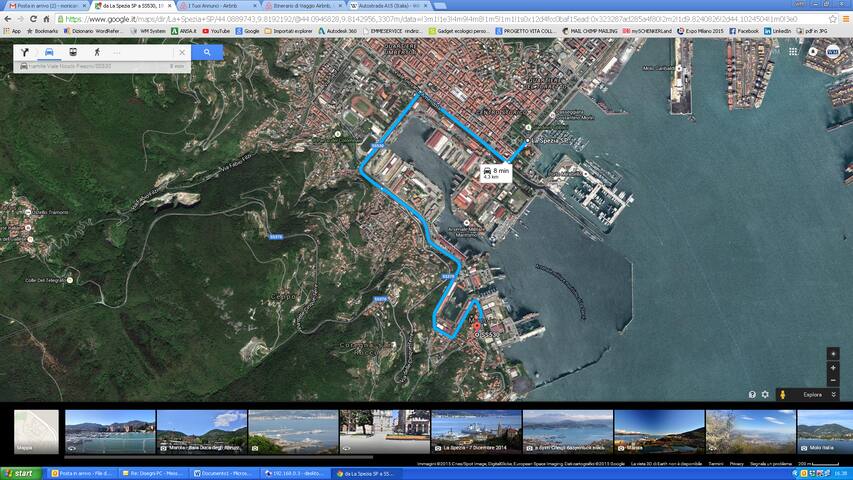Zoom out on the map
The image size is (853, 480).
click(832, 379)
